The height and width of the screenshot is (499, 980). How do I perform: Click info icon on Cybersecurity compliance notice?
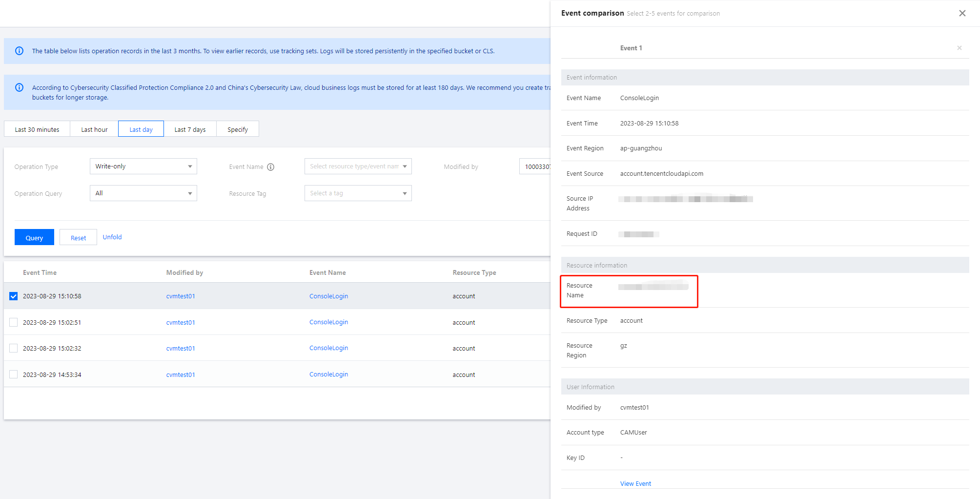[x=20, y=87]
